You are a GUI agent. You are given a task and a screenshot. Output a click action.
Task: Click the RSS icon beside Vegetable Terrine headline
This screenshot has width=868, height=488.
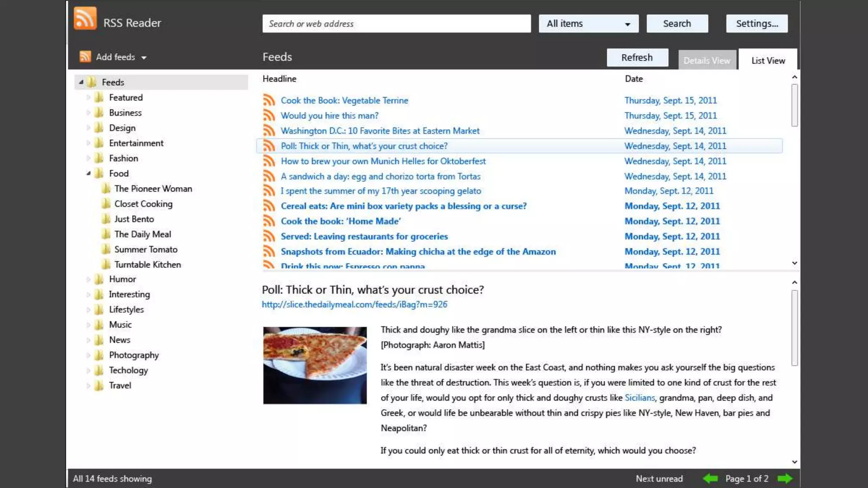(269, 100)
